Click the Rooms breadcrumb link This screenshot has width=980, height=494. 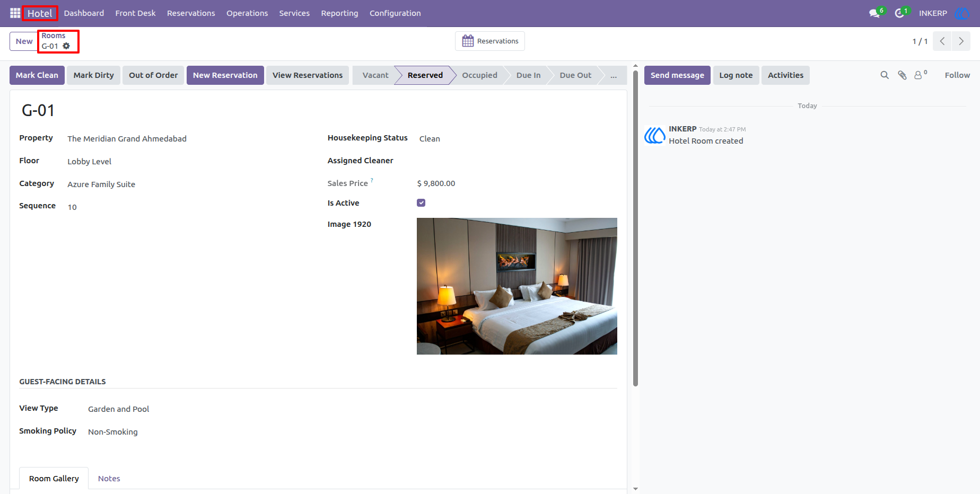pyautogui.click(x=54, y=36)
